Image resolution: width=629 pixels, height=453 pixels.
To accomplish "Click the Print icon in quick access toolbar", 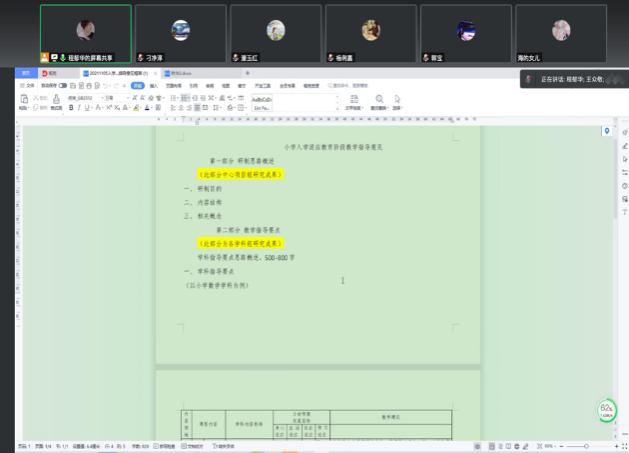I will (x=89, y=85).
